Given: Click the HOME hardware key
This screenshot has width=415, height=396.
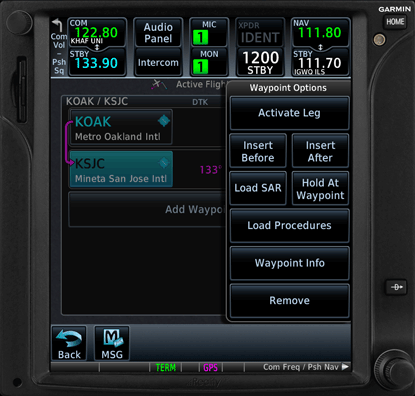Looking at the screenshot, I should [395, 22].
